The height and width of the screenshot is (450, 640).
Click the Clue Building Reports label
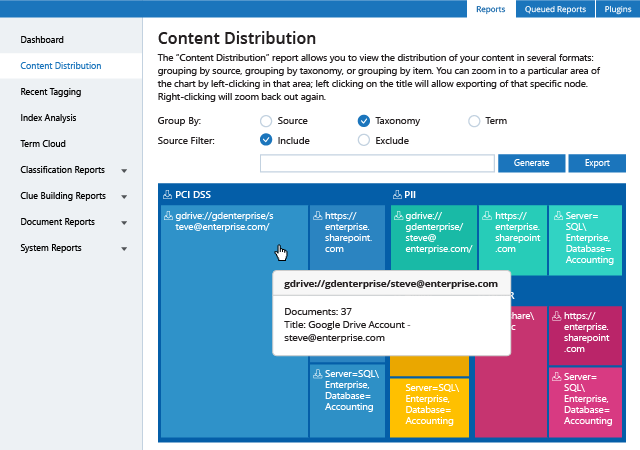pos(63,196)
